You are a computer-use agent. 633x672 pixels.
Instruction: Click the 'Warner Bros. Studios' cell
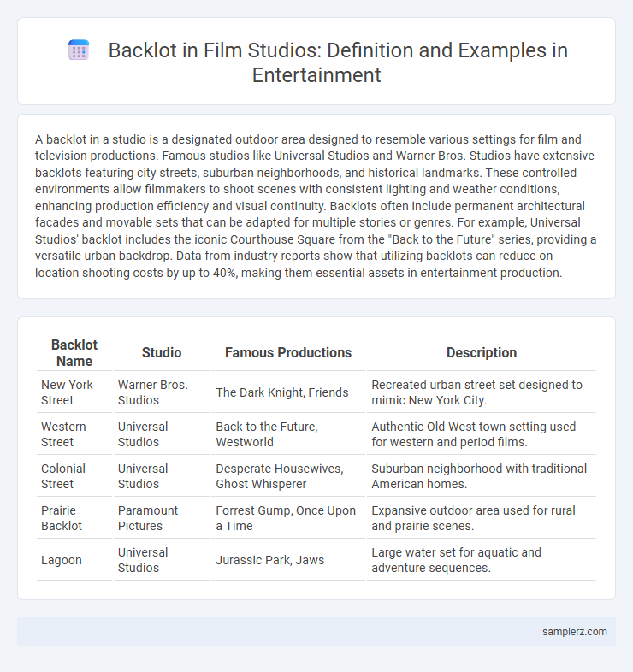(162, 392)
